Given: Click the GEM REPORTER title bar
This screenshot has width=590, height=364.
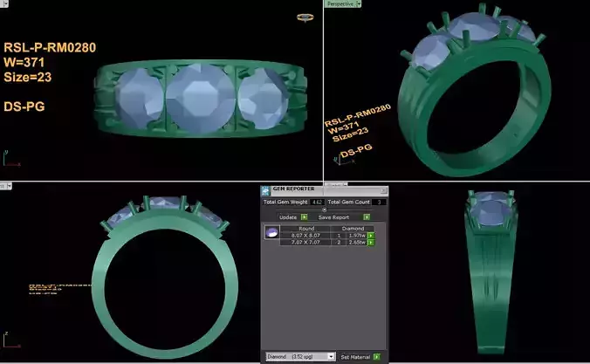Looking at the screenshot, I should [326, 190].
